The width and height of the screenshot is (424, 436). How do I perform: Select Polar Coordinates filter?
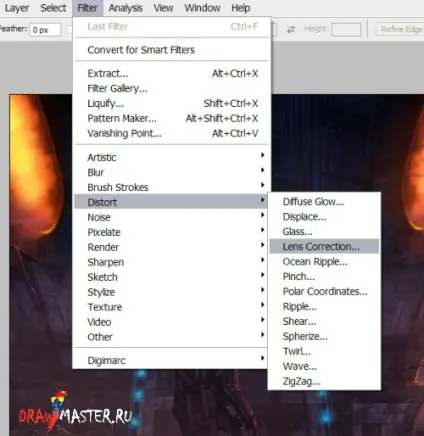click(x=324, y=291)
